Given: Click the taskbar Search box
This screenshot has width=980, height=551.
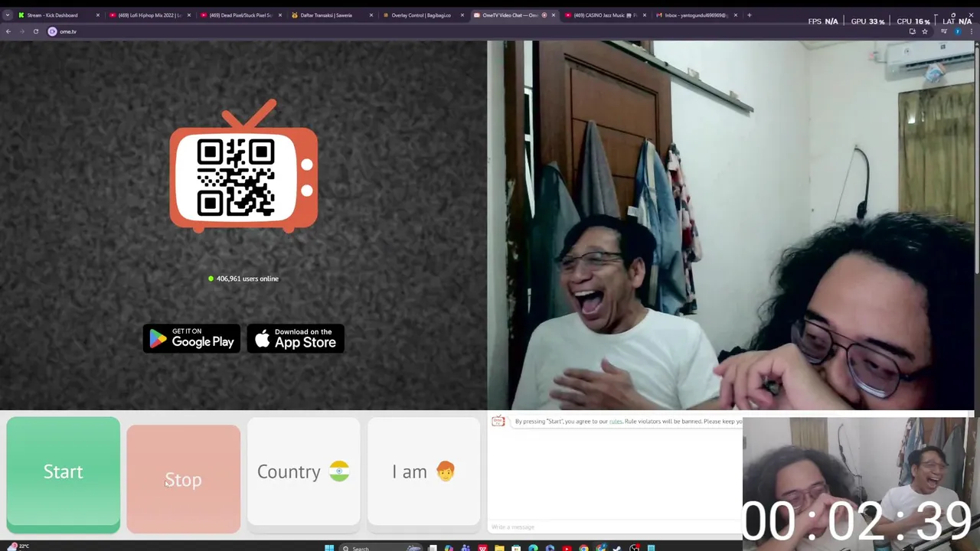Looking at the screenshot, I should pos(381,548).
